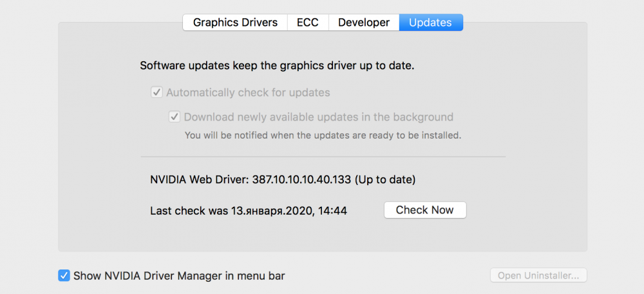Switch to the Graphics Drivers tab
This screenshot has height=294, width=644.
(235, 22)
